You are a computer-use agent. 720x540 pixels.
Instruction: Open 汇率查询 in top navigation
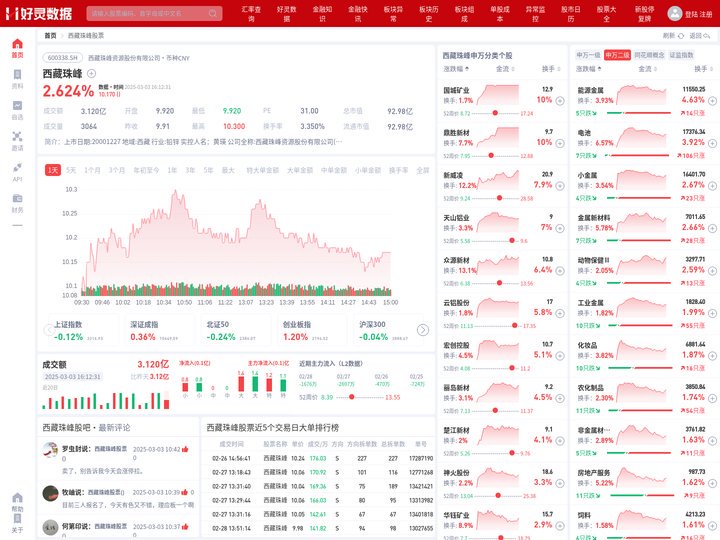point(251,14)
